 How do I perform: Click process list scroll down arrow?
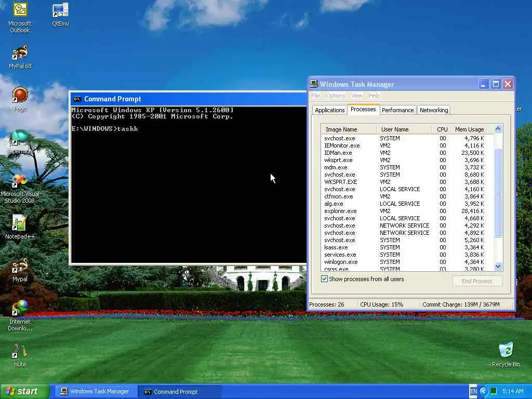point(498,267)
